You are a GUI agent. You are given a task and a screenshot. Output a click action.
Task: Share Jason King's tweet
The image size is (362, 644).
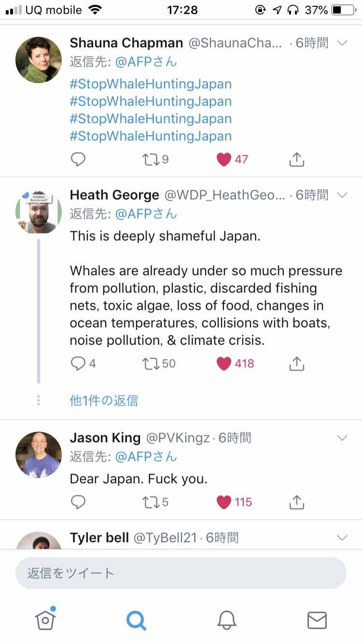(x=297, y=502)
